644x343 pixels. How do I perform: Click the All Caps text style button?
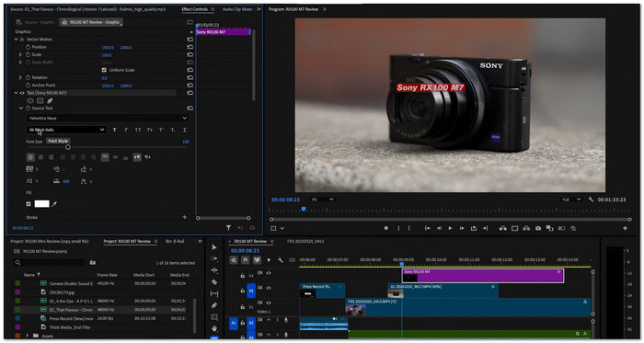pos(138,130)
